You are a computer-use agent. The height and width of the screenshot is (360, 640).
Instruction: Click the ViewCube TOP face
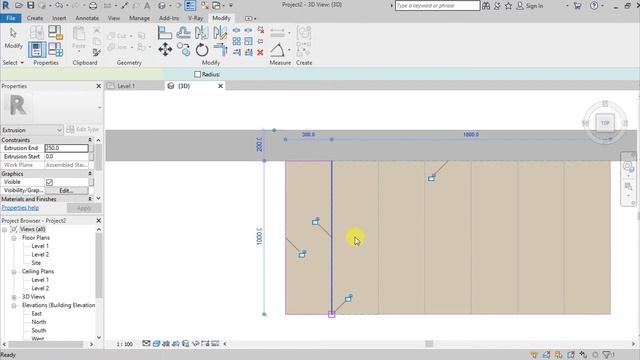(x=605, y=122)
